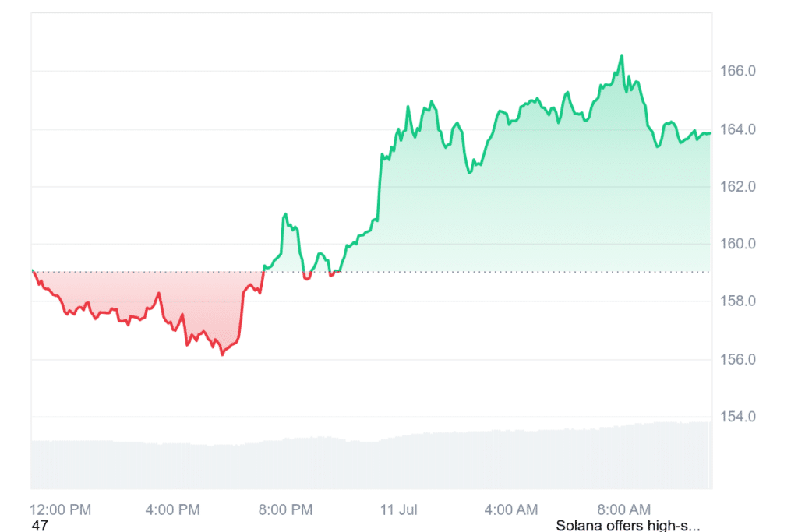
Task: Click the highest peak of the green price line
Action: point(621,55)
